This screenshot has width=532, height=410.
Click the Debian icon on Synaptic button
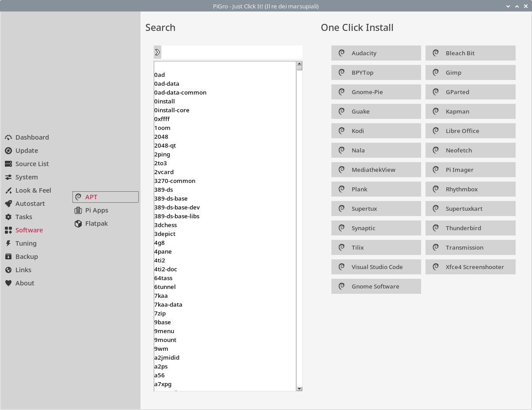pyautogui.click(x=342, y=228)
